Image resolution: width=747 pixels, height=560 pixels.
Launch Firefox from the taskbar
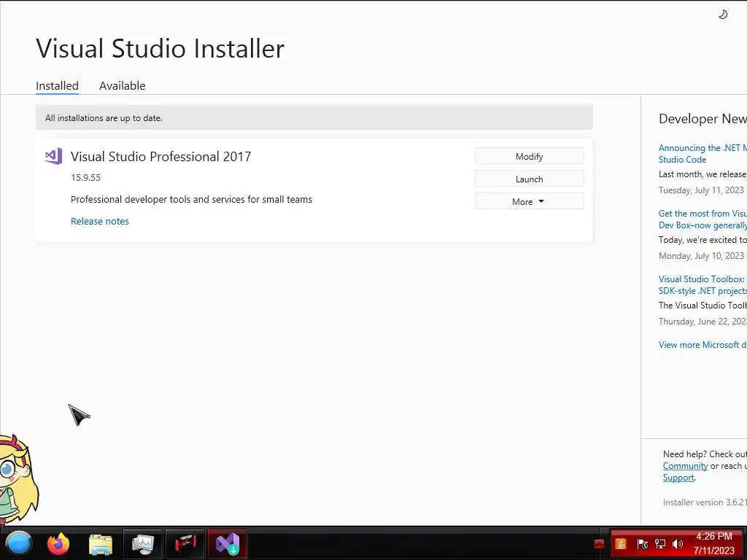click(58, 544)
